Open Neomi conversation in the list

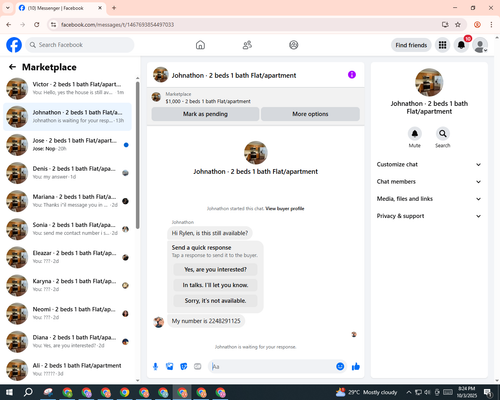coord(67,313)
